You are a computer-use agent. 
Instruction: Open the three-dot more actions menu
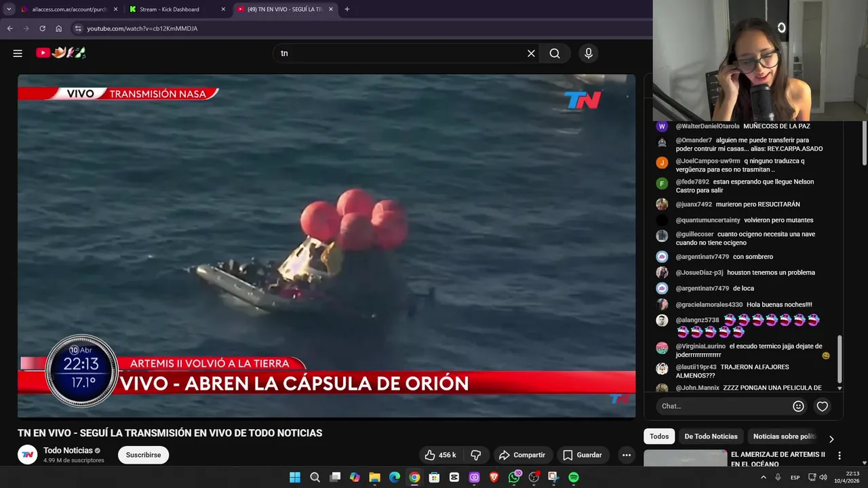pos(627,455)
